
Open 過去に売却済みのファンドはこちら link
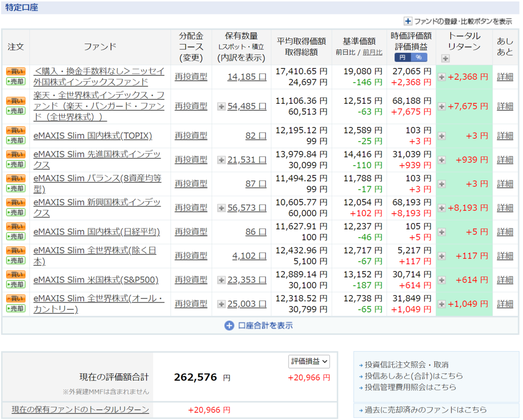pos(425,410)
